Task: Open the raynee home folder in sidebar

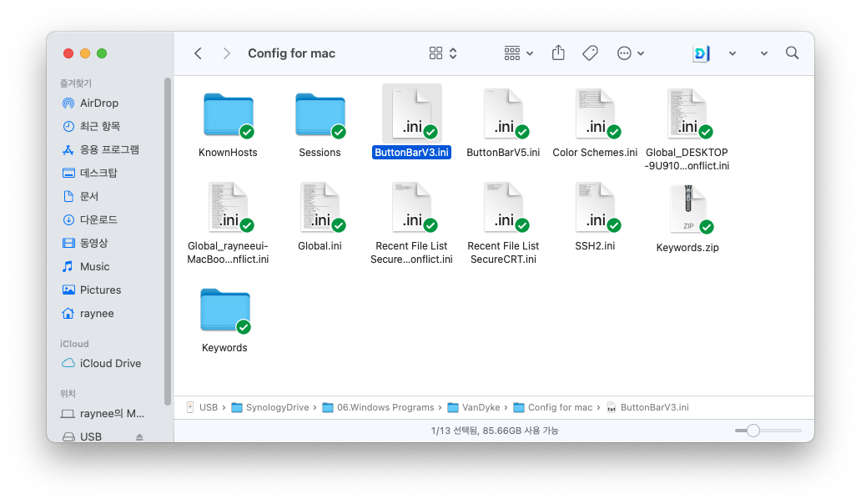Action: click(x=88, y=314)
